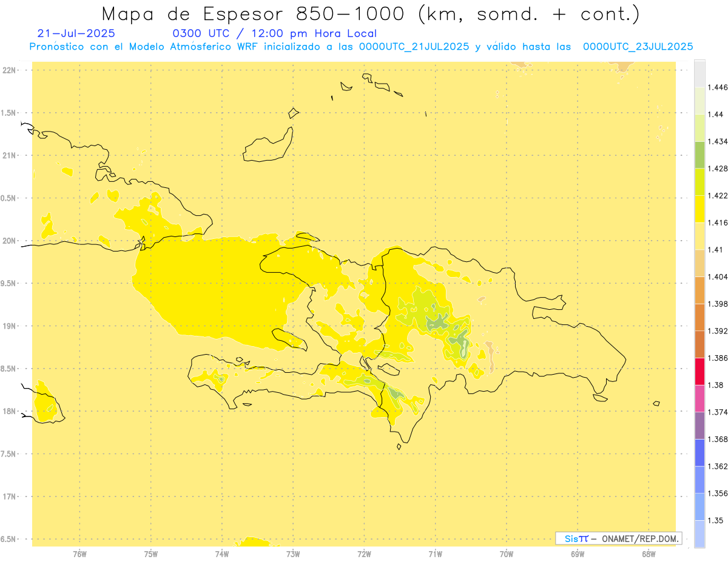This screenshot has height=562, width=728.
Task: Click the '0300 UTC / 12:00 pm Hora Local' time label
Action: 275,33
